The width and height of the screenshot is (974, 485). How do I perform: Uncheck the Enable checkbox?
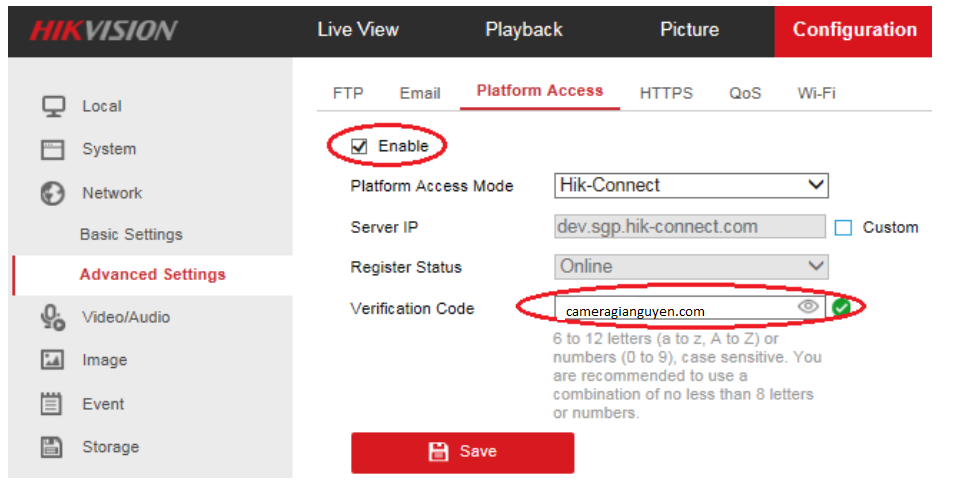(359, 147)
